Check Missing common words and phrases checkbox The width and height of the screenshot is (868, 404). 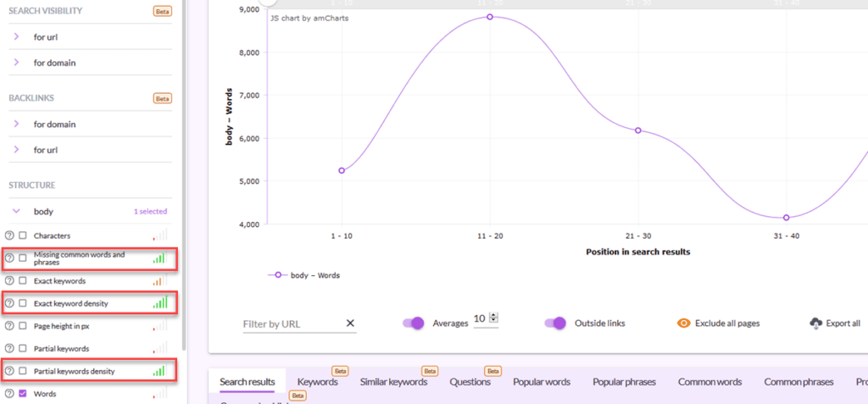point(23,257)
